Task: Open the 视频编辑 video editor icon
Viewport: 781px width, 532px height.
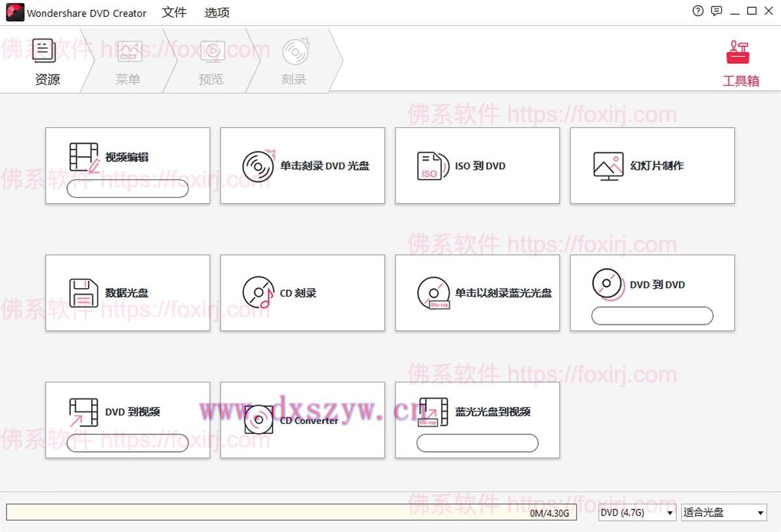Action: click(84, 157)
